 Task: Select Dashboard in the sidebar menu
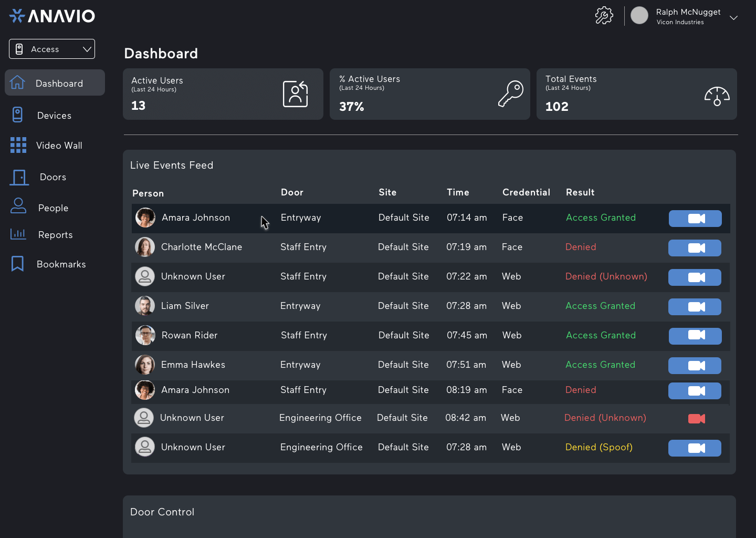59,83
